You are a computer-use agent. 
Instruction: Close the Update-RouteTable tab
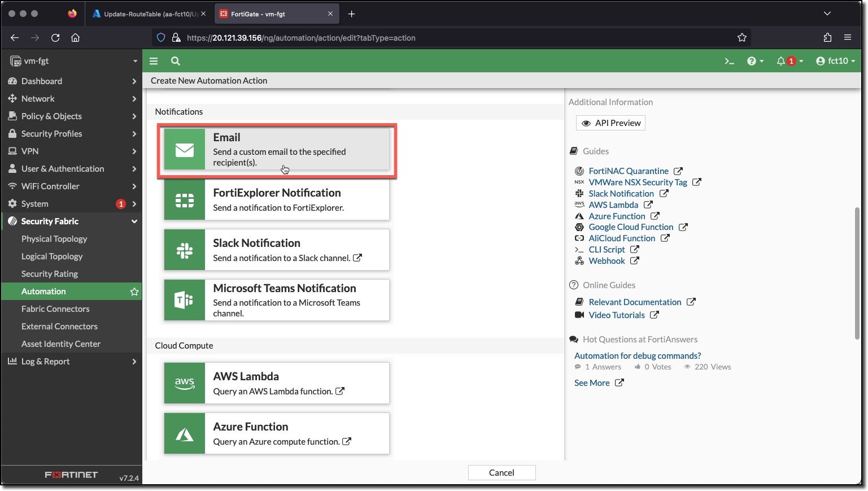click(203, 14)
